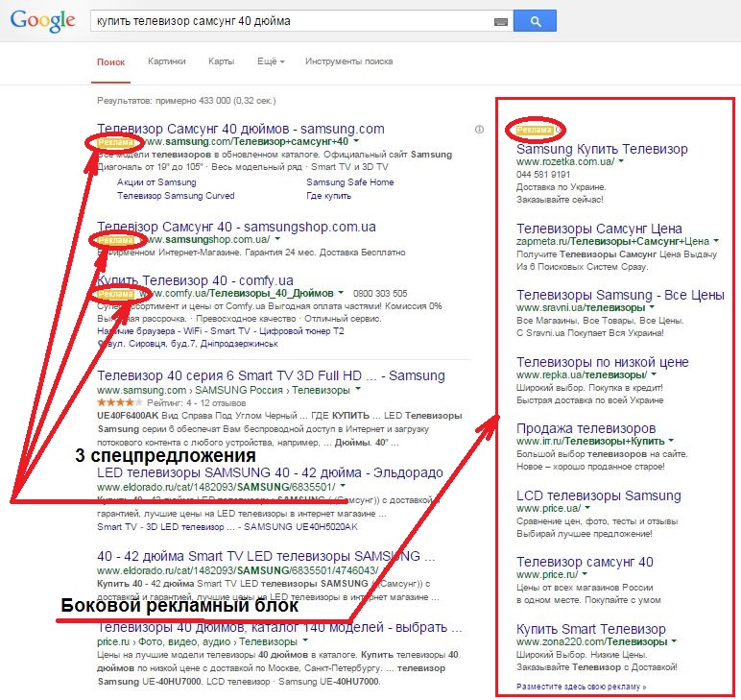
Task: Expand arrow next to www.repka.ua/телевизоры/
Action: point(654,374)
